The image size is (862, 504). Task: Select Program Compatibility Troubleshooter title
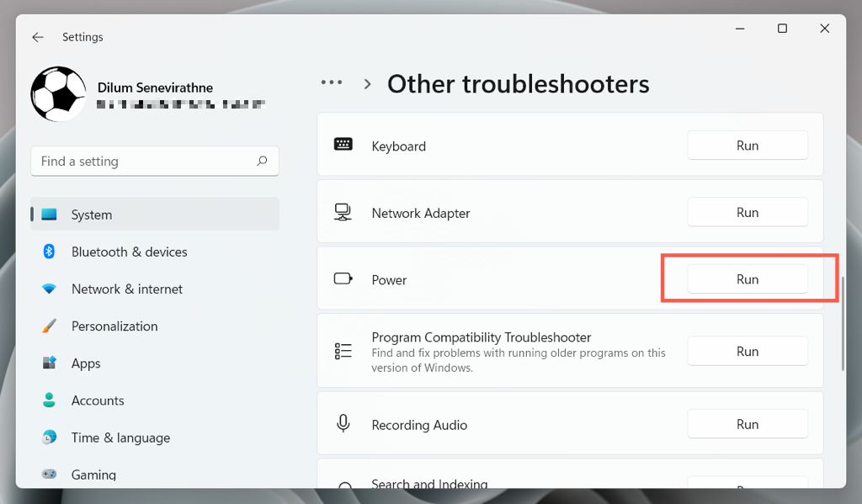481,337
